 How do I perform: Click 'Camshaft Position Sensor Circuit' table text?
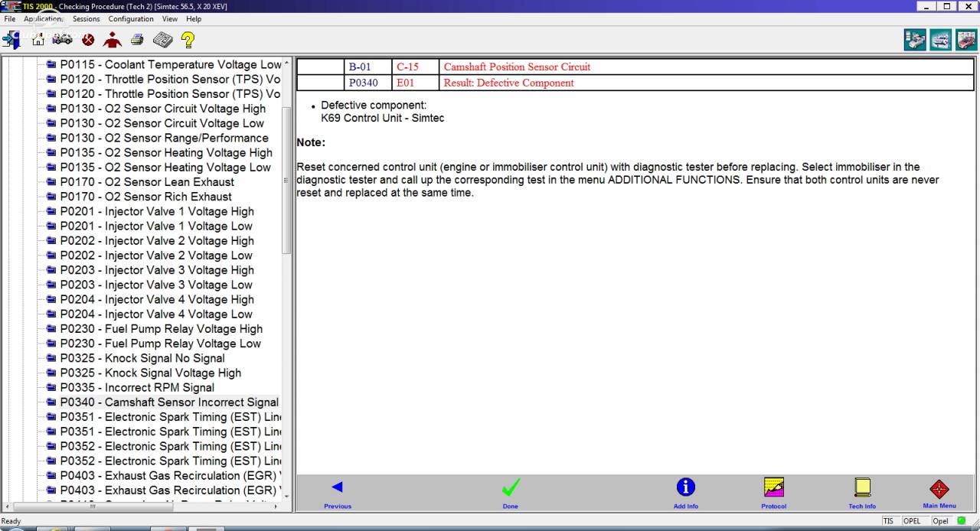point(517,67)
